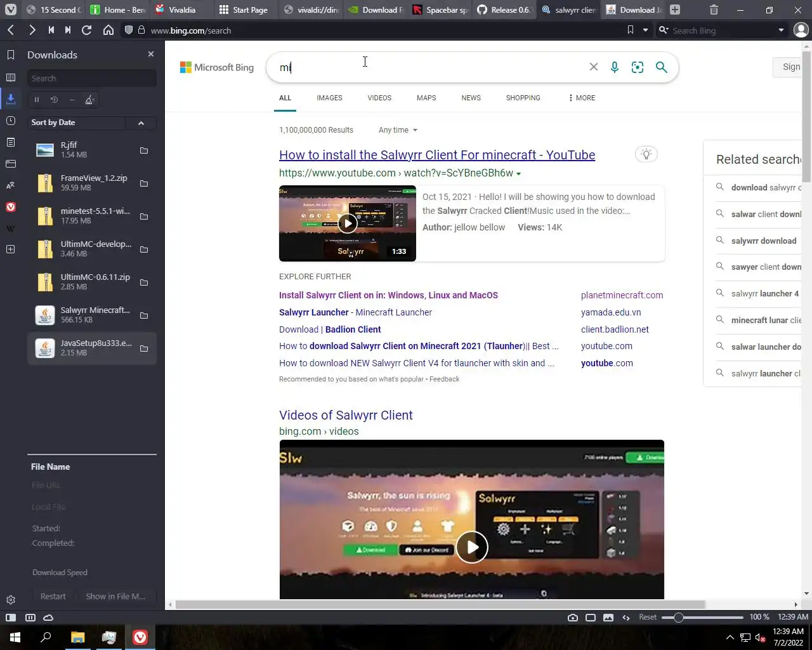812x650 pixels.
Task: Switch to Spacebar browser tab
Action: 440,10
